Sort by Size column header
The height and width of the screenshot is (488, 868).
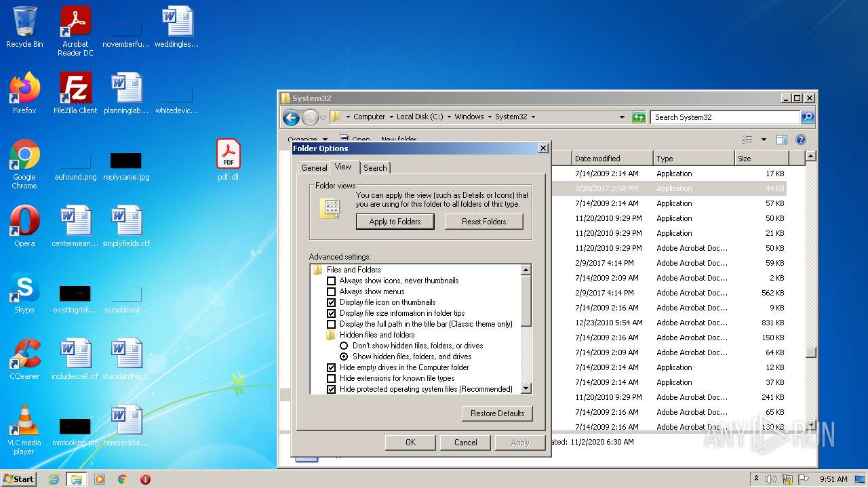tap(762, 159)
